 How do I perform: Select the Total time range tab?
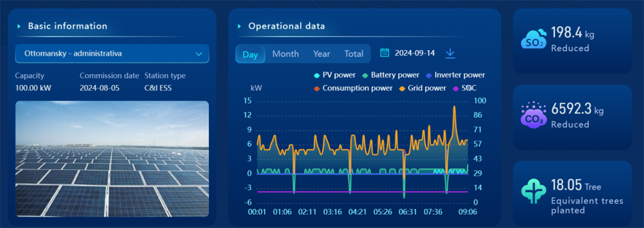353,54
